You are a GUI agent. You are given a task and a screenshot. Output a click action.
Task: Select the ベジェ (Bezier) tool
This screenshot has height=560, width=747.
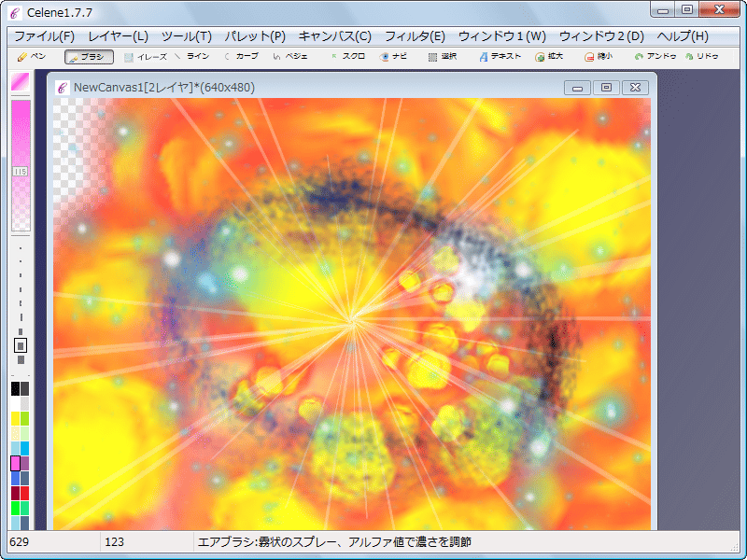(x=290, y=57)
